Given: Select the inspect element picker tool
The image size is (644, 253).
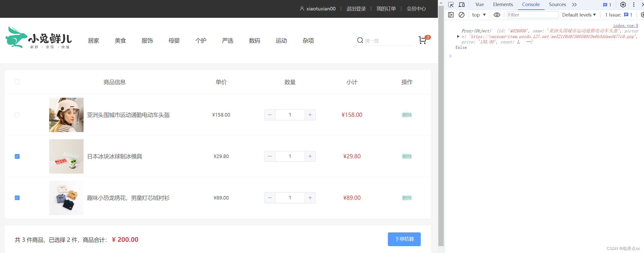Looking at the screenshot, I should (451, 4).
